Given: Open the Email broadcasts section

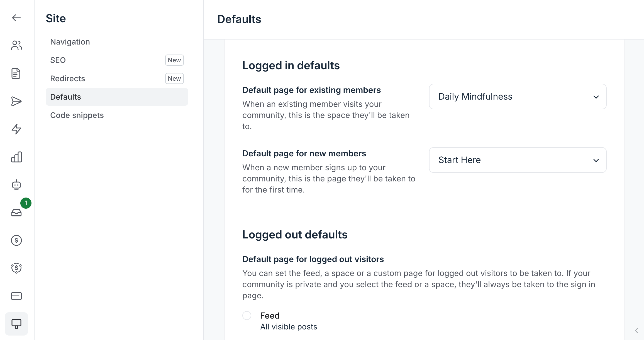Looking at the screenshot, I should coord(16,101).
